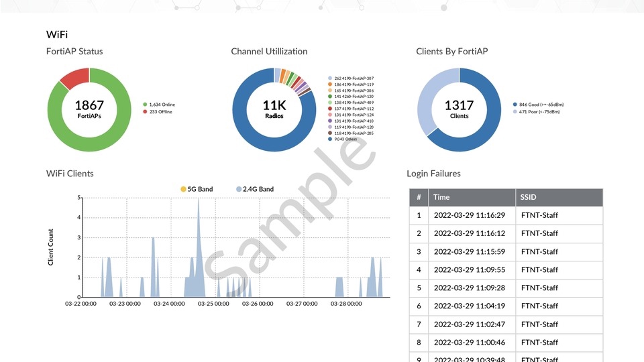Viewport: 644px width, 362px height.
Task: Click the FortiAP-410 legend entry
Action: (x=353, y=121)
